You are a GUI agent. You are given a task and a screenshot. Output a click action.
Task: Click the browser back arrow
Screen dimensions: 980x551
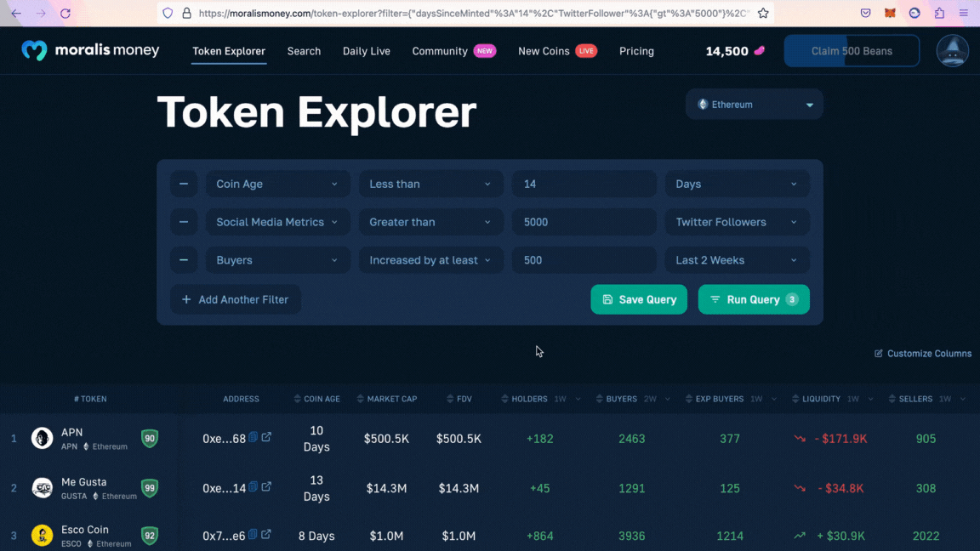click(16, 13)
